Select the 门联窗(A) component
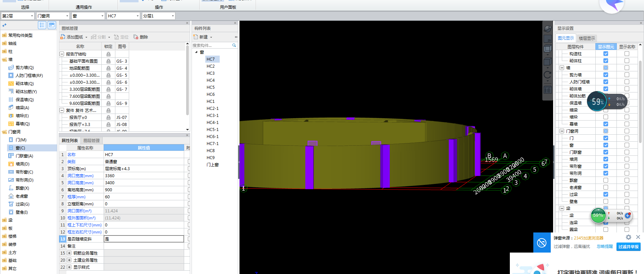644x274 pixels. 24,156
